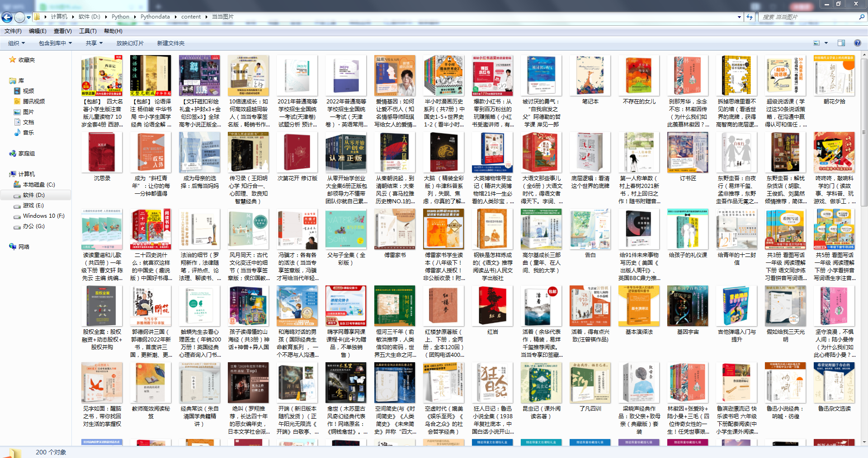Click the refresh button beside address bar
868x458 pixels.
(x=750, y=17)
